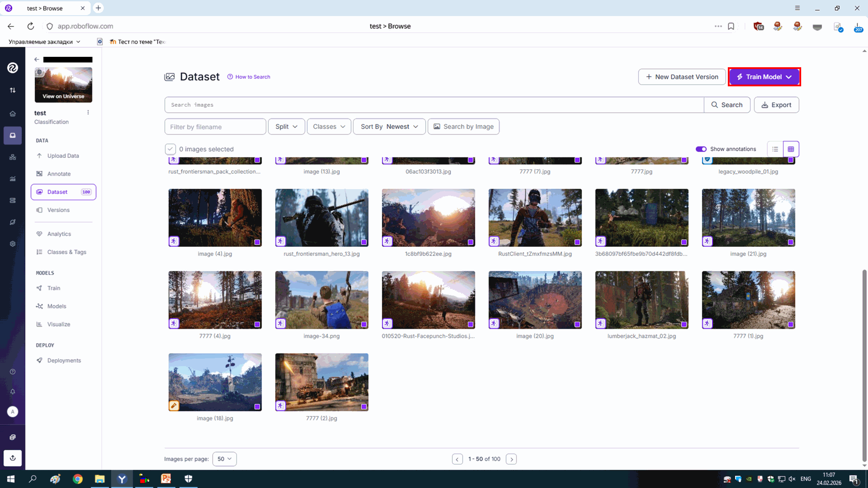The width and height of the screenshot is (868, 488).
Task: Select image (4).jpg using its purple checkbox
Action: pyautogui.click(x=257, y=242)
